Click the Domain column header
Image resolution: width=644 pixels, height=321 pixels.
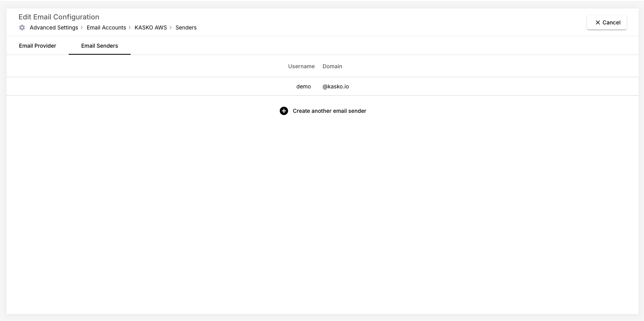point(332,66)
